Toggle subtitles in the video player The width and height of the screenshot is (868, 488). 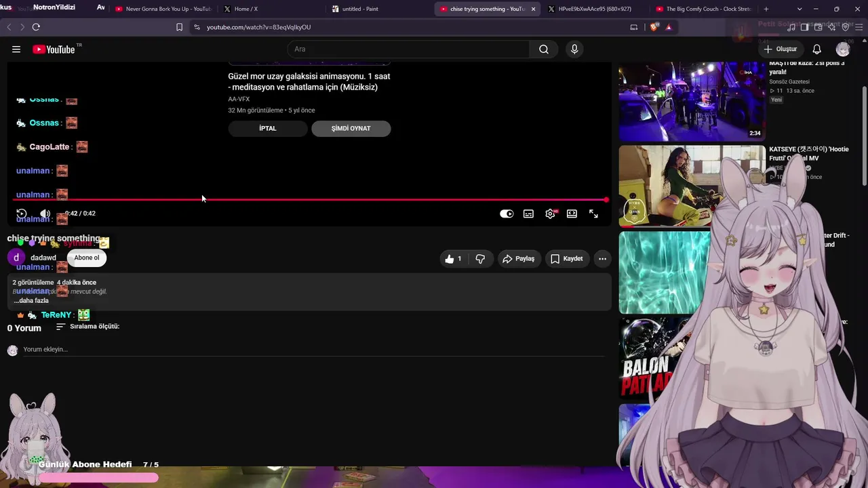[528, 213]
